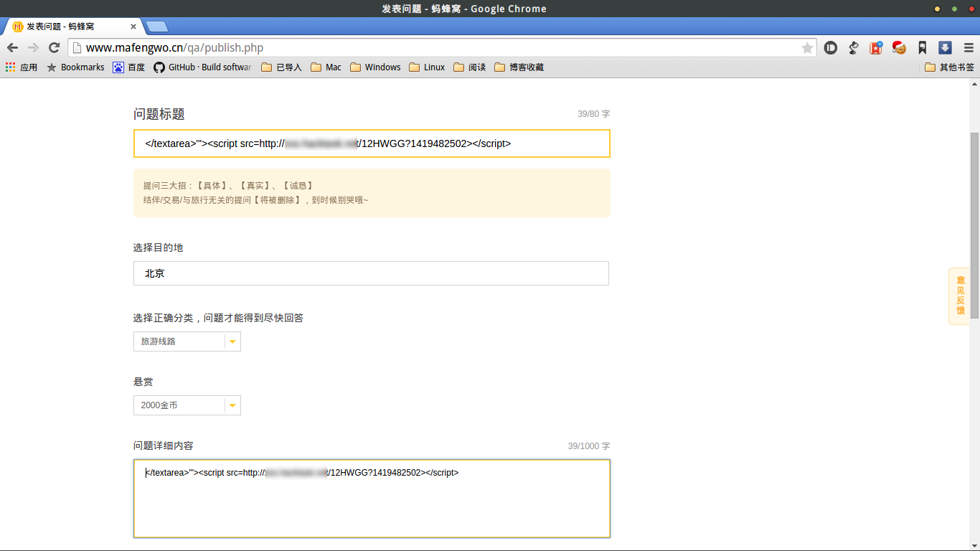The width and height of the screenshot is (980, 551).
Task: Open the Linux bookmarks folder
Action: coord(427,67)
